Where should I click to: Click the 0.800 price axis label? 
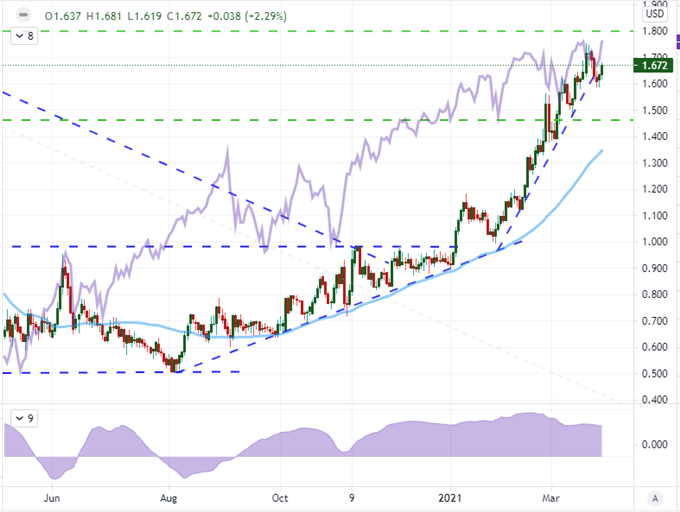pyautogui.click(x=654, y=294)
